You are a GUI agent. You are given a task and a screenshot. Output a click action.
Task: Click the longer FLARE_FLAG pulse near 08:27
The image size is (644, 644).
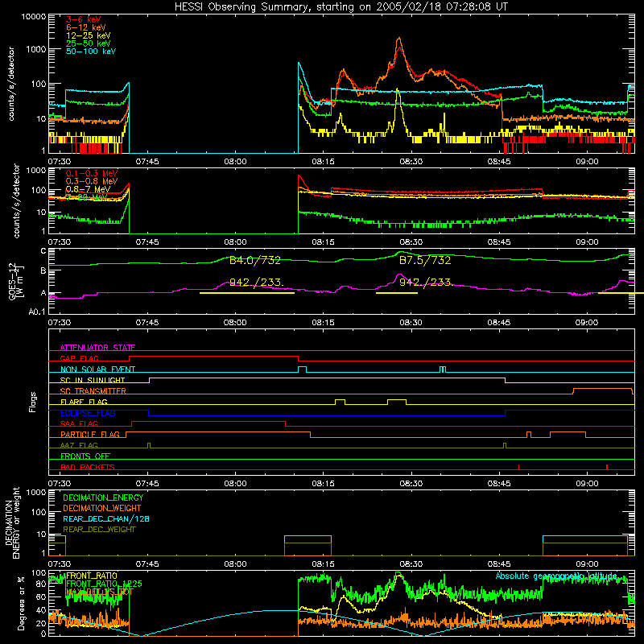(x=397, y=402)
